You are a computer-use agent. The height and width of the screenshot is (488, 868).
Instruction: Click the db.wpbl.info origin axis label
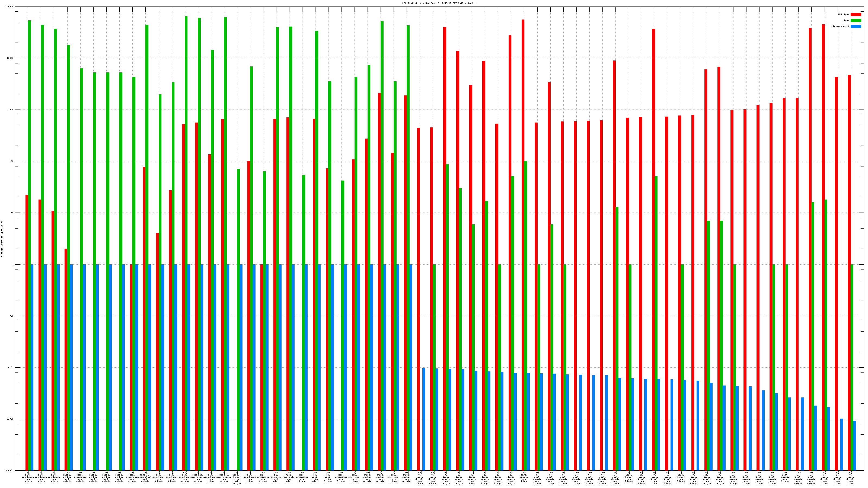(x=315, y=477)
